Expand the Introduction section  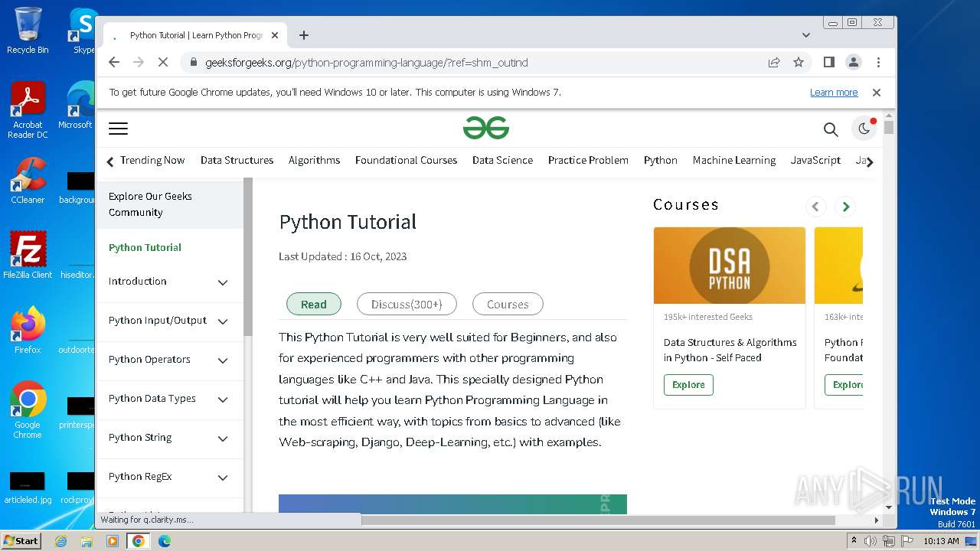coord(223,282)
